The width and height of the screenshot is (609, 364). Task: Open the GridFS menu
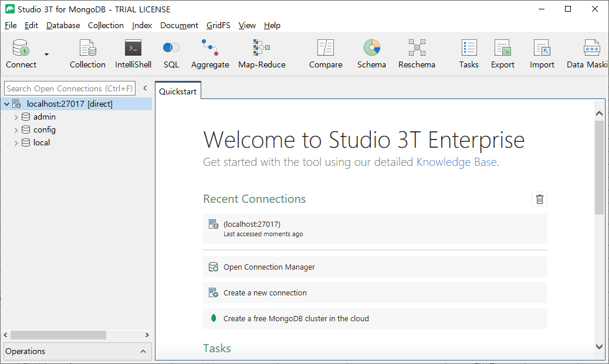(218, 25)
